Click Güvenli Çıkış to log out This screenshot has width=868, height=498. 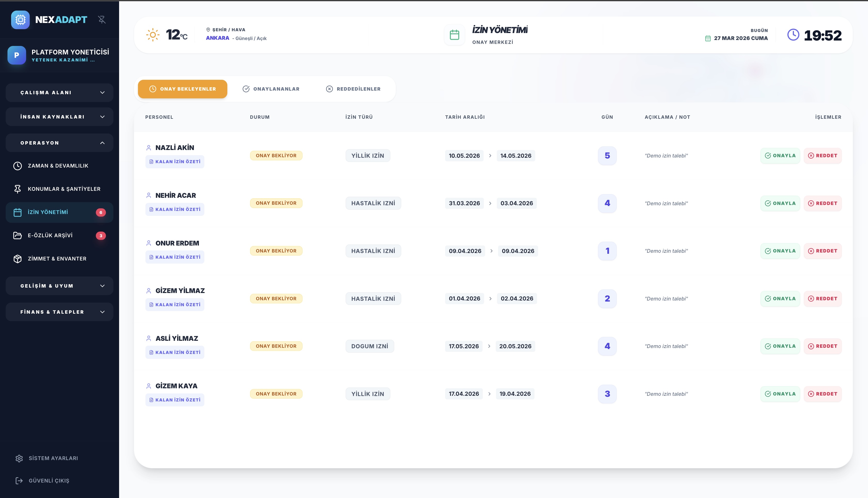coord(49,481)
